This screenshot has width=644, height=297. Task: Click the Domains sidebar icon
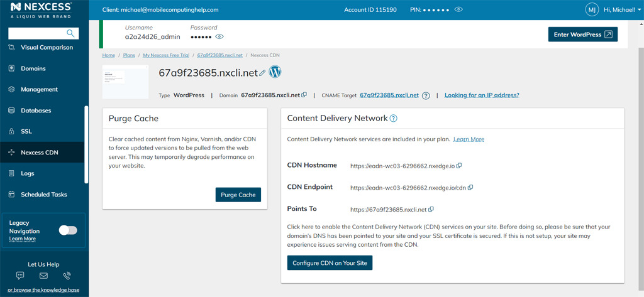click(x=11, y=68)
